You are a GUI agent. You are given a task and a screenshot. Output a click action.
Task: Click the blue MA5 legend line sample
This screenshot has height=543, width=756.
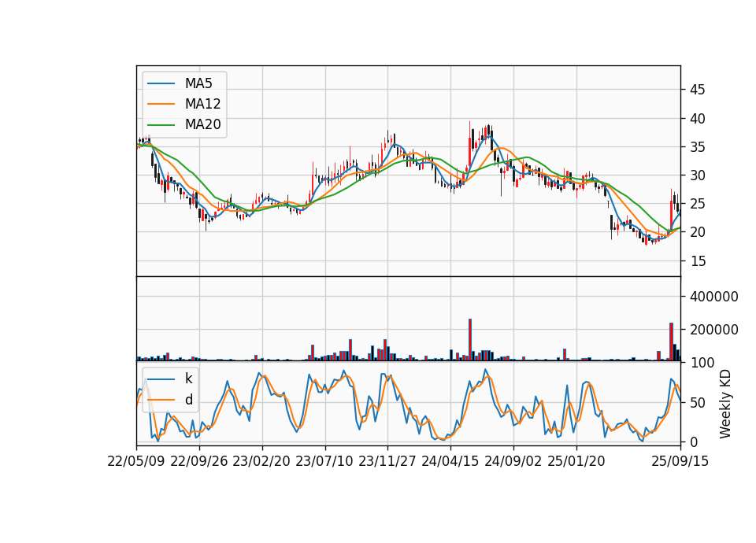(x=161, y=84)
